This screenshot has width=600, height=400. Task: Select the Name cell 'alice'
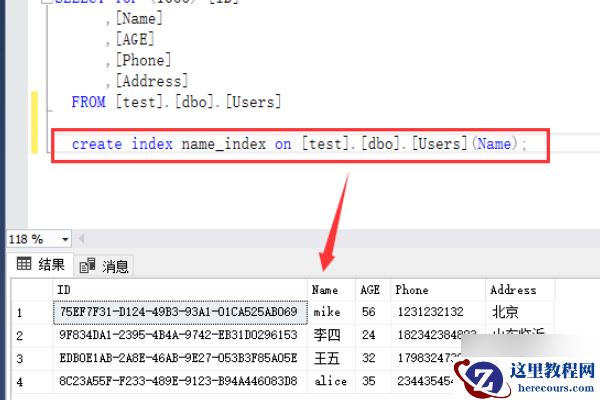click(331, 381)
